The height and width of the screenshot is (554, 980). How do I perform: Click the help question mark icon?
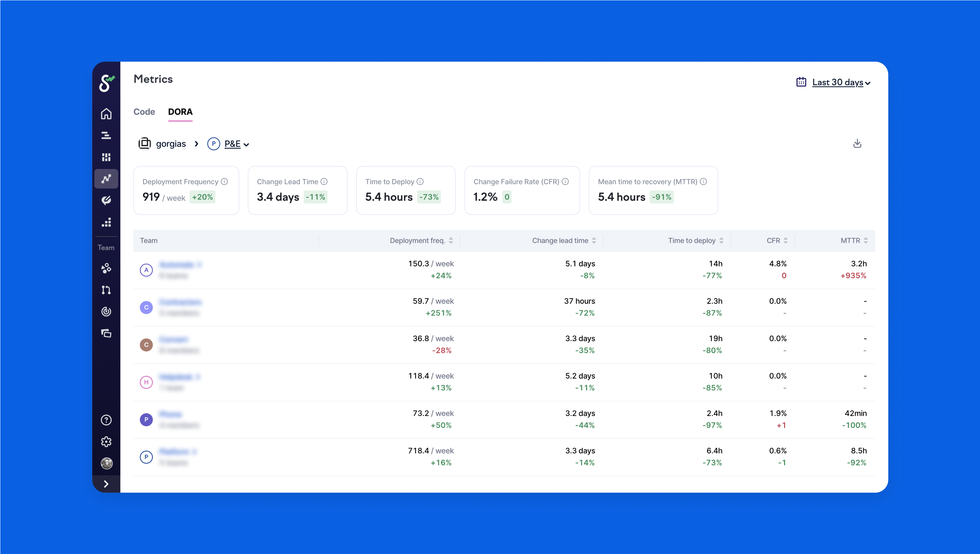(106, 420)
